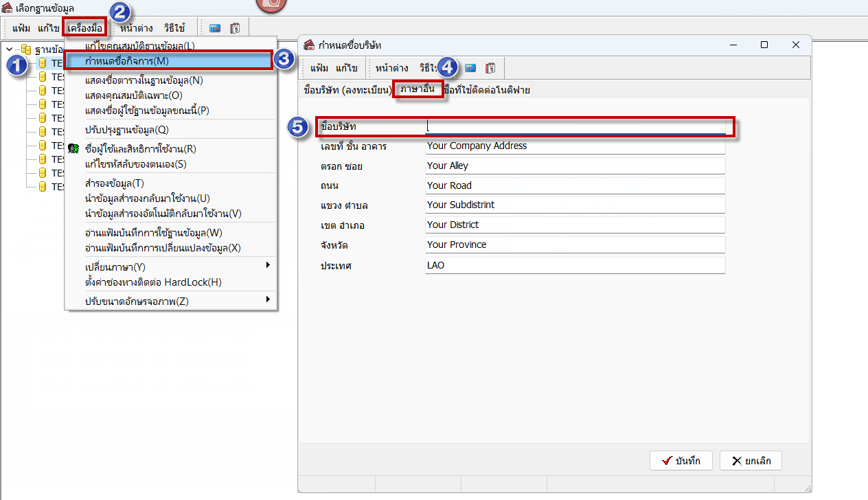Click the calendar icon in main toolbar
The height and width of the screenshot is (500, 868).
pyautogui.click(x=235, y=28)
